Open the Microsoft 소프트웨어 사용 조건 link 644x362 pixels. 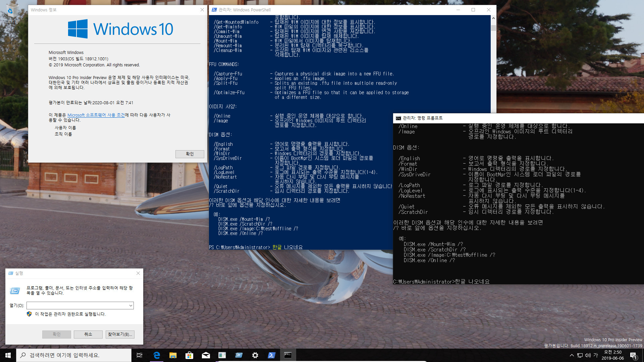(x=96, y=115)
